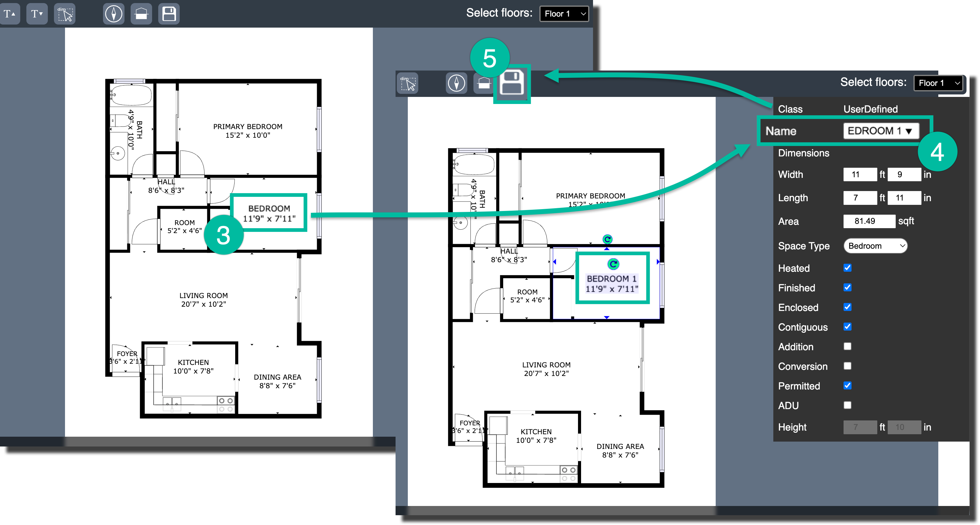Enable the Addition checkbox

[848, 346]
